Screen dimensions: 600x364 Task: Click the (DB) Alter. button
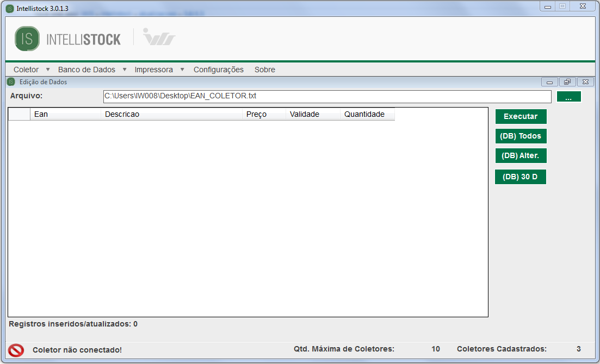[x=521, y=155]
